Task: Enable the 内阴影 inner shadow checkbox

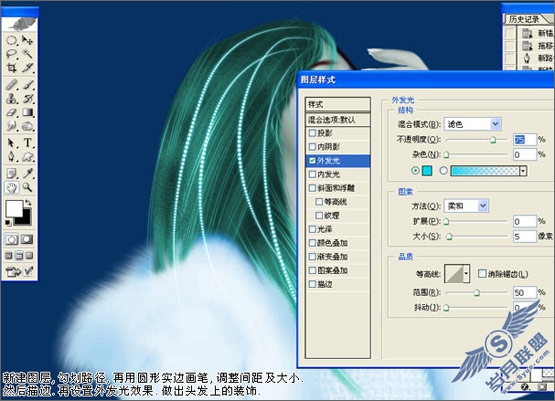Action: click(312, 147)
